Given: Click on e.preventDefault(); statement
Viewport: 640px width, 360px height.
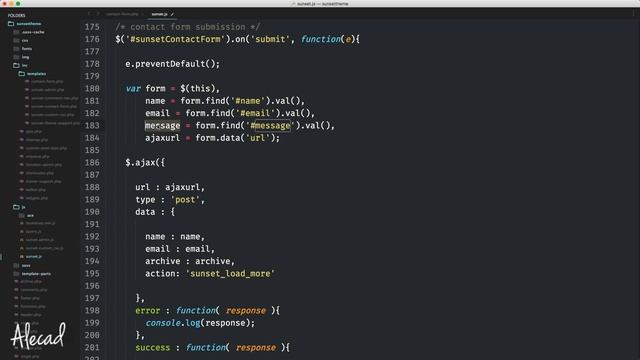Looking at the screenshot, I should point(173,64).
